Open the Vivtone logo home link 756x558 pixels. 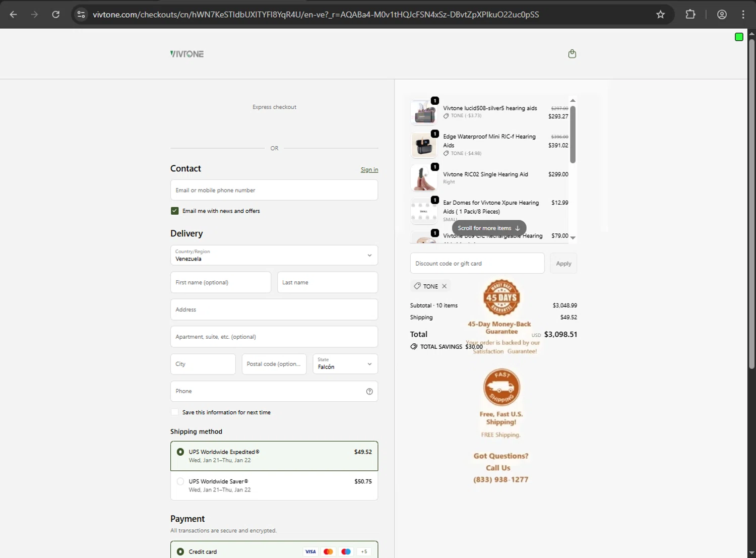click(x=187, y=54)
